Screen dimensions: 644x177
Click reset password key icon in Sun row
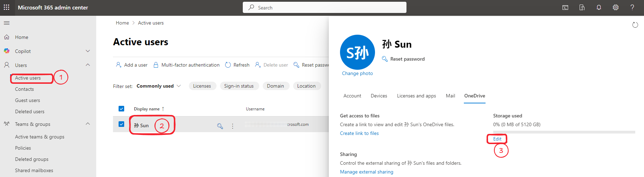220,126
